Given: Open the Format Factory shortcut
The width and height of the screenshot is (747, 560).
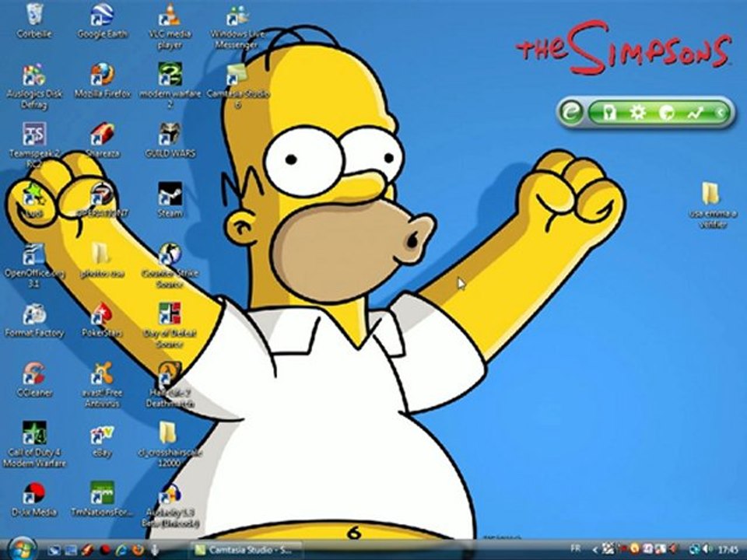Looking at the screenshot, I should pyautogui.click(x=33, y=320).
